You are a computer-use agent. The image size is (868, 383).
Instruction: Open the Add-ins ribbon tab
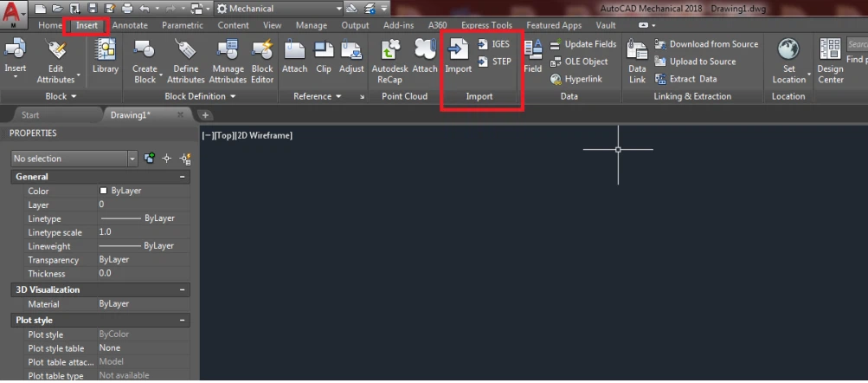(399, 25)
